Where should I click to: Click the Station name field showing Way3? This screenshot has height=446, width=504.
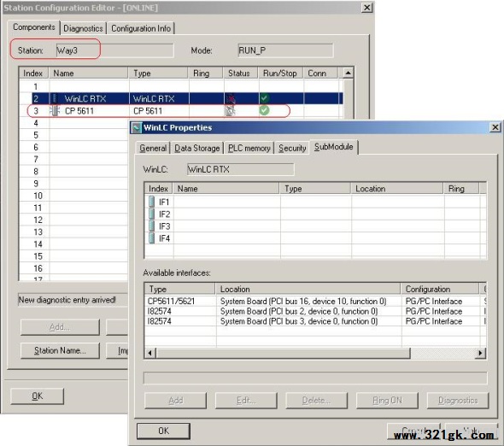pyautogui.click(x=114, y=50)
